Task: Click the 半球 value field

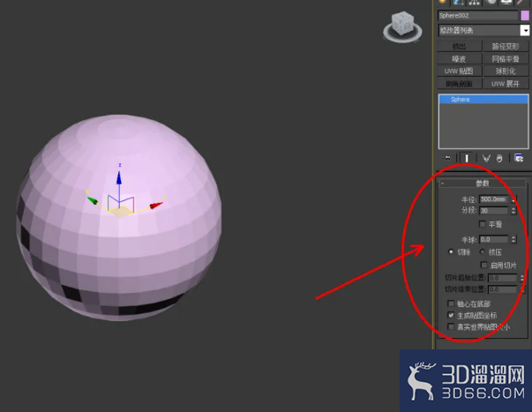Action: [x=494, y=240]
